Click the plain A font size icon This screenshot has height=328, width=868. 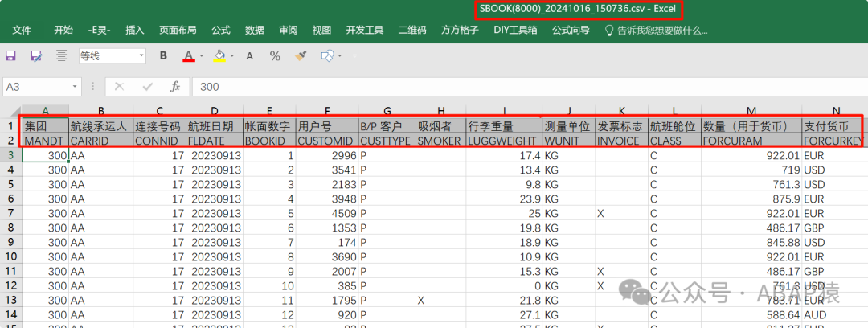coord(250,55)
